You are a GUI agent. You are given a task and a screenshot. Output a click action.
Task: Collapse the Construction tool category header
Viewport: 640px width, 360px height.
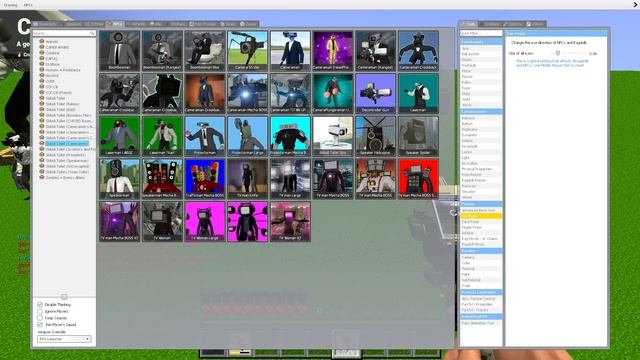(481, 111)
